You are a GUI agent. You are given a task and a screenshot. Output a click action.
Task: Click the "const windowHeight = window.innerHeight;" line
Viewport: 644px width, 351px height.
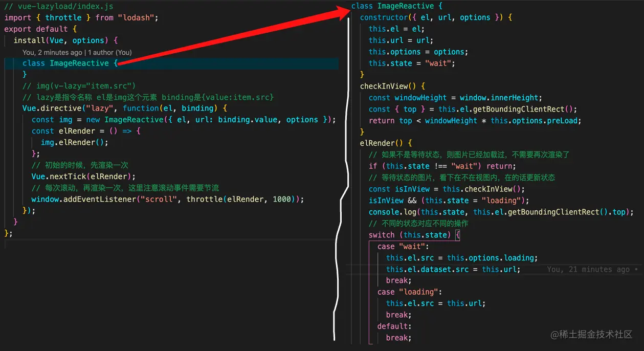[455, 98]
